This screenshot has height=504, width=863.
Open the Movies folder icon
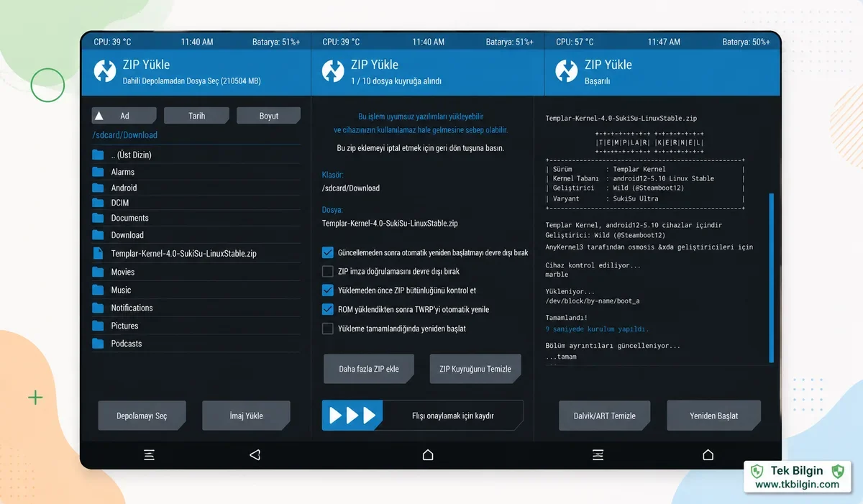coord(98,272)
